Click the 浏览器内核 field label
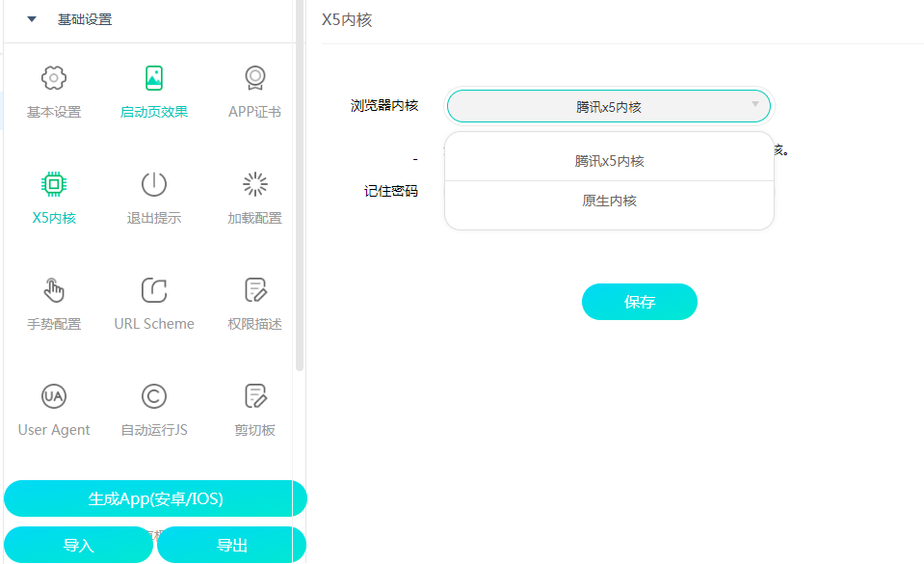The image size is (924, 564). pos(384,106)
